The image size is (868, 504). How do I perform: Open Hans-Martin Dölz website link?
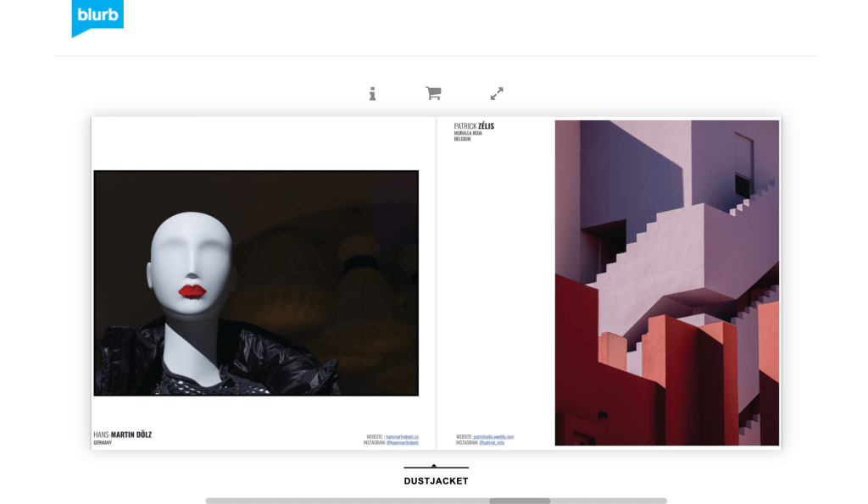[402, 437]
